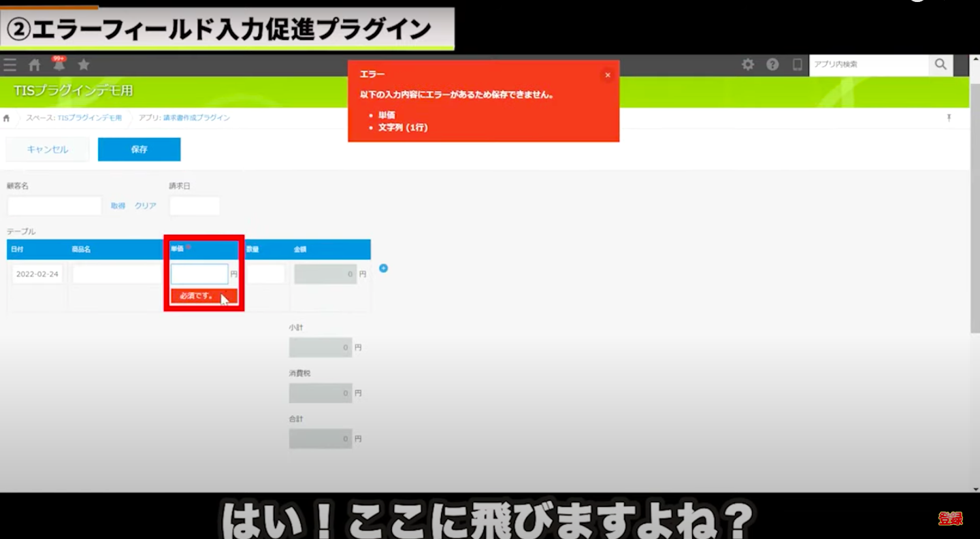Open the hamburger navigation menu
Screen dimensions: 980x539
[x=10, y=65]
